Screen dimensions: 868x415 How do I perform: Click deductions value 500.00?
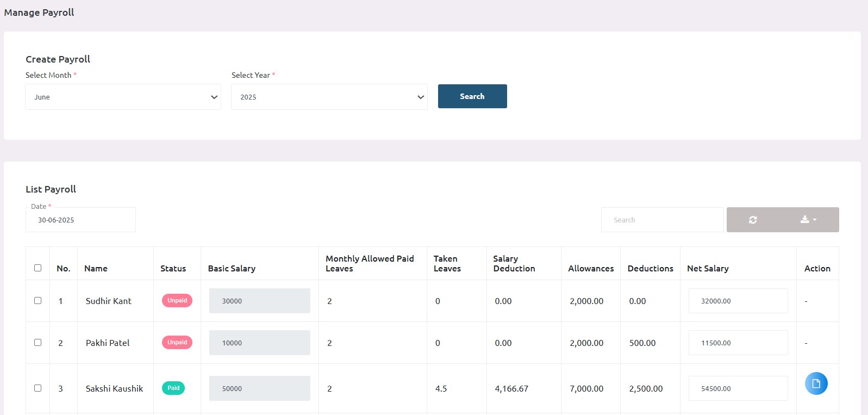[642, 343]
